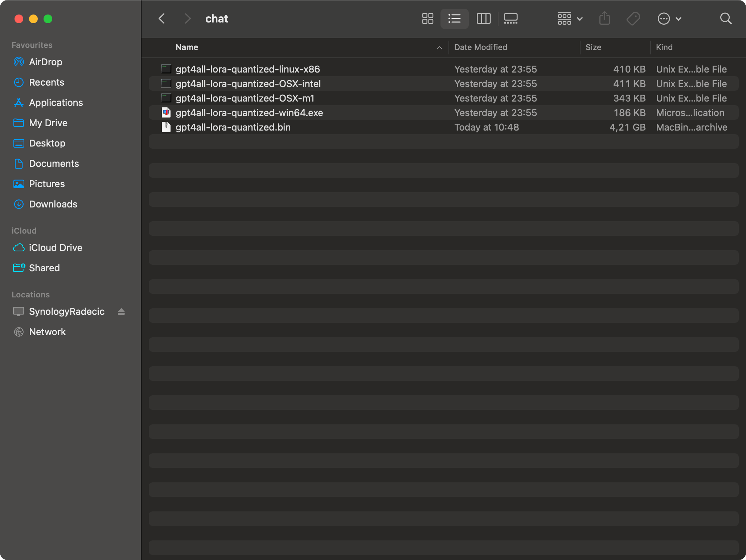Open the grouping options dropdown

[x=569, y=18]
